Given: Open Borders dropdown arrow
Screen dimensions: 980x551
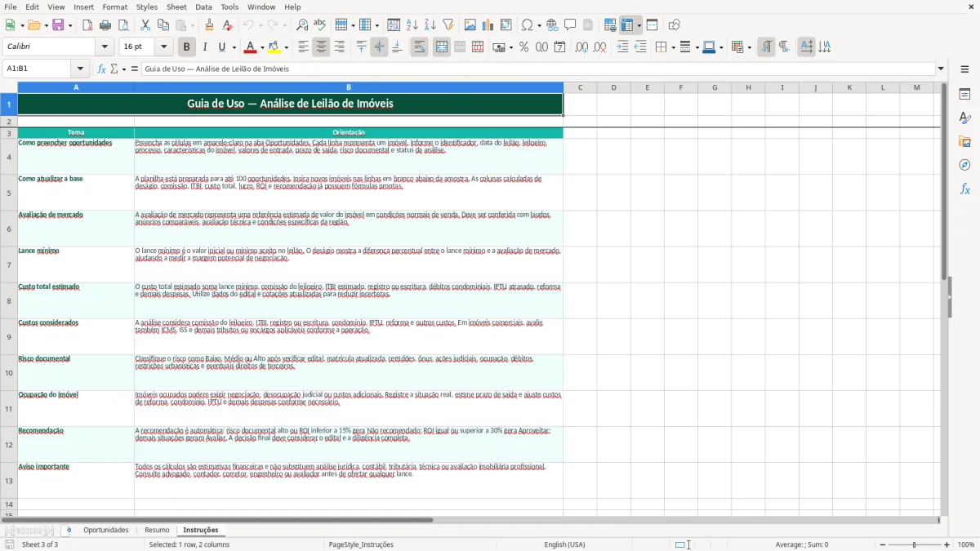Looking at the screenshot, I should 672,47.
